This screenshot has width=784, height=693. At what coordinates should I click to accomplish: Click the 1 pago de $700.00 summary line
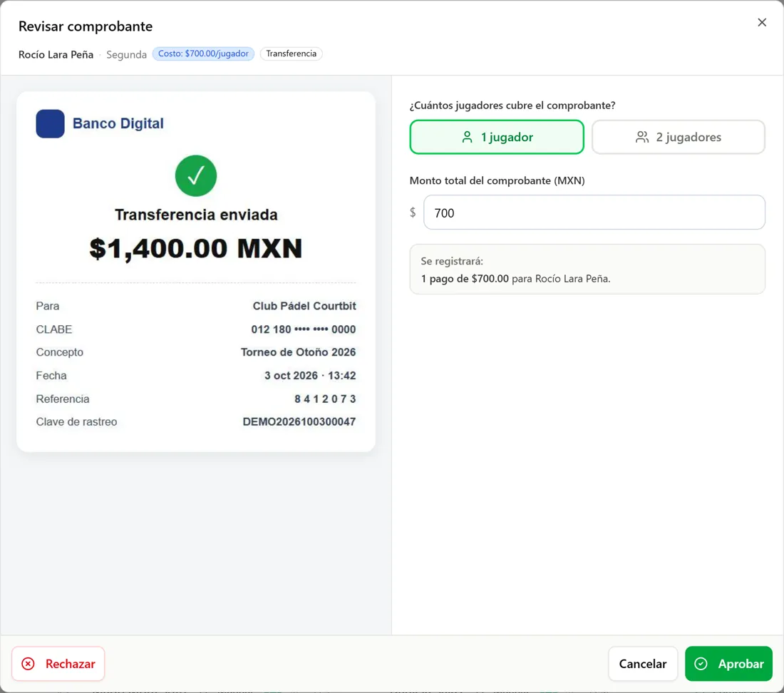pyautogui.click(x=515, y=279)
